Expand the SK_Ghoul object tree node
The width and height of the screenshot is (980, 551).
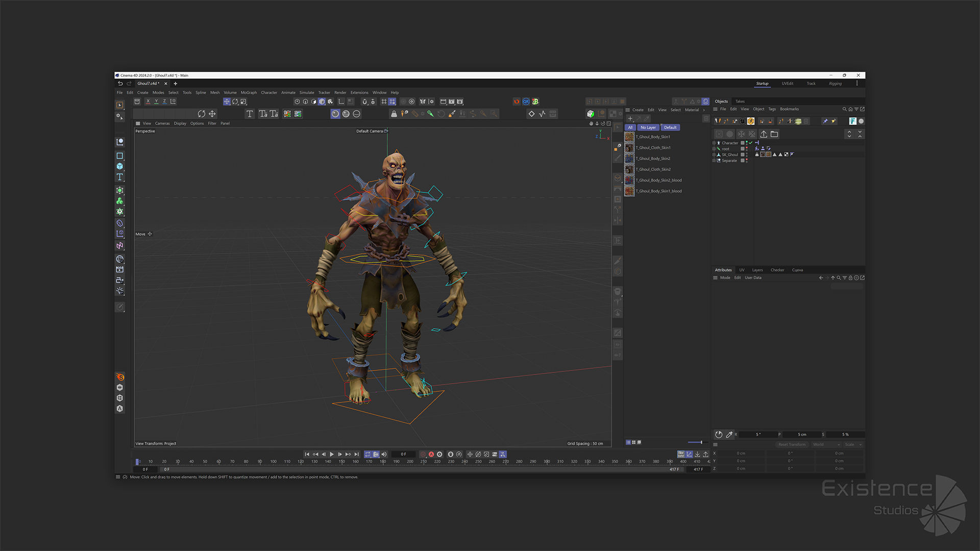(714, 155)
